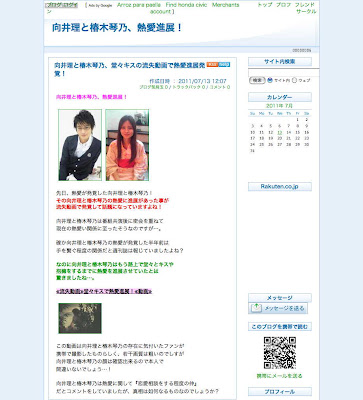Click the サイト内検索 sidebar heading
This screenshot has width=363, height=400.
(280, 62)
